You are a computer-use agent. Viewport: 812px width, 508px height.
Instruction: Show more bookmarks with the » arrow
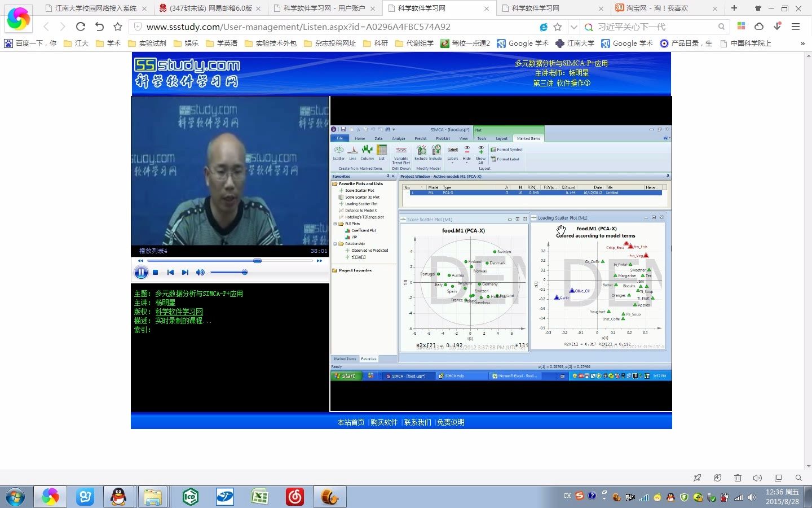point(802,43)
